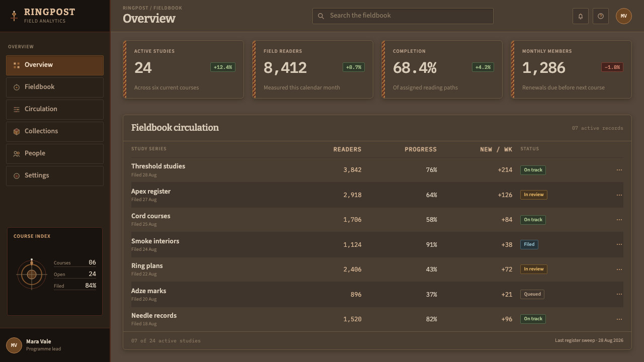644x362 pixels.
Task: Click the Apex register series name
Action: 151,192
